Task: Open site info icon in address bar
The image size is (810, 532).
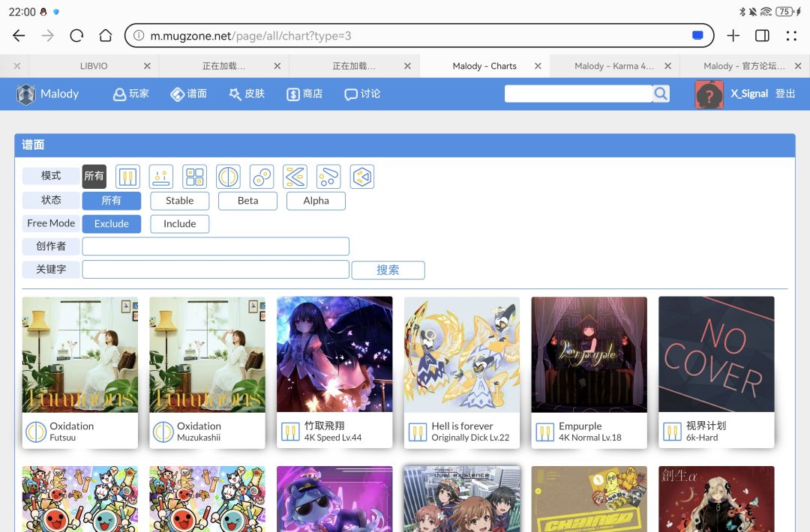Action: (x=139, y=36)
